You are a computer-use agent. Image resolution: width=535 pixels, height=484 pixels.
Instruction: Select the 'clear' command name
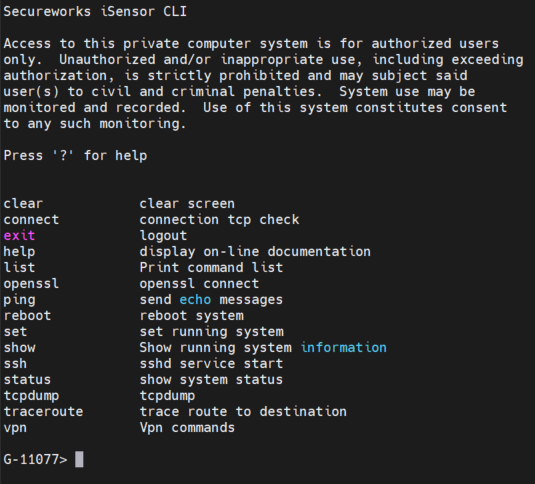(23, 204)
